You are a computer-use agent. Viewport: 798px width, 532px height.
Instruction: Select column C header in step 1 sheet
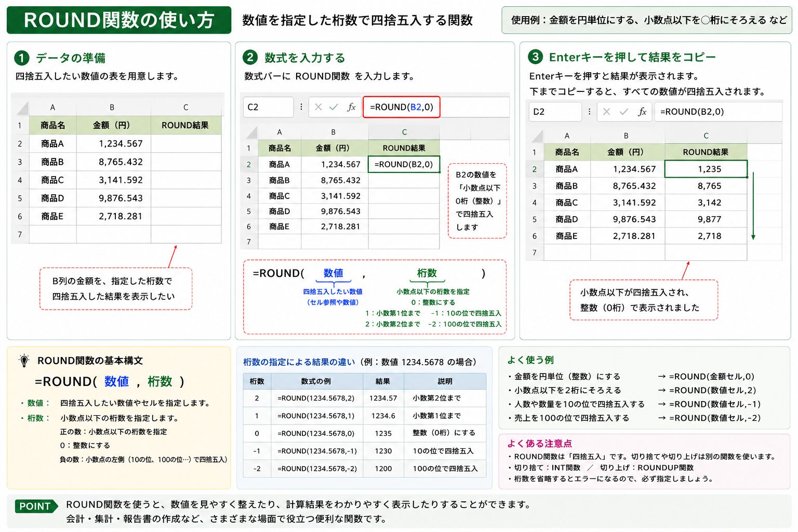tap(186, 108)
